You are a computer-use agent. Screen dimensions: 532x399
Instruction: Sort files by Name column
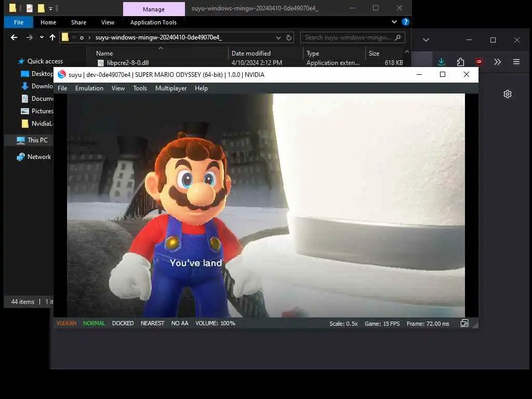point(104,54)
